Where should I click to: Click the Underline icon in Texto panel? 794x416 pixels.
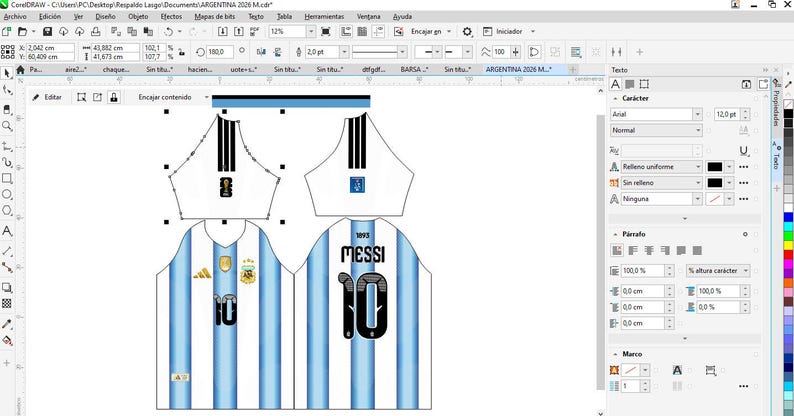click(743, 150)
